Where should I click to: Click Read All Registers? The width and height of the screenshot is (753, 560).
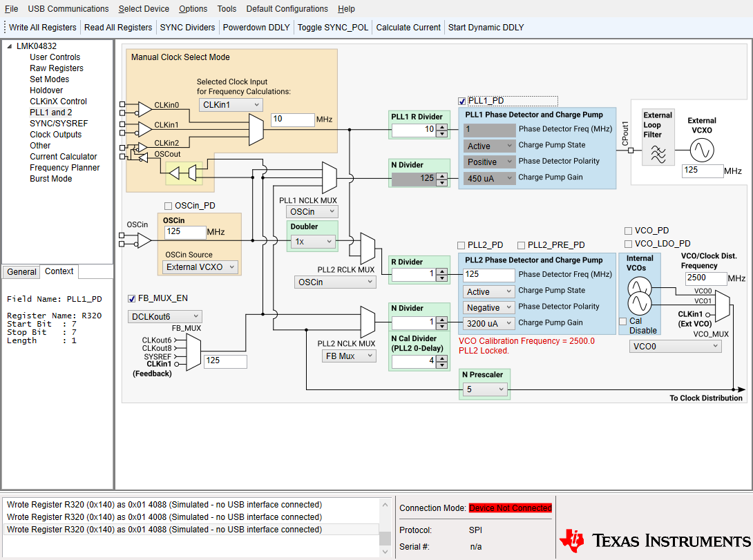coord(118,28)
